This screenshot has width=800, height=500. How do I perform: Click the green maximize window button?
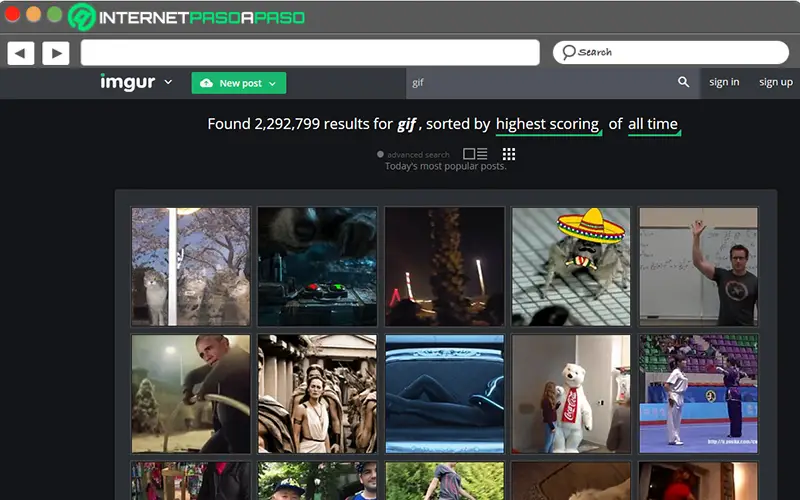55,14
